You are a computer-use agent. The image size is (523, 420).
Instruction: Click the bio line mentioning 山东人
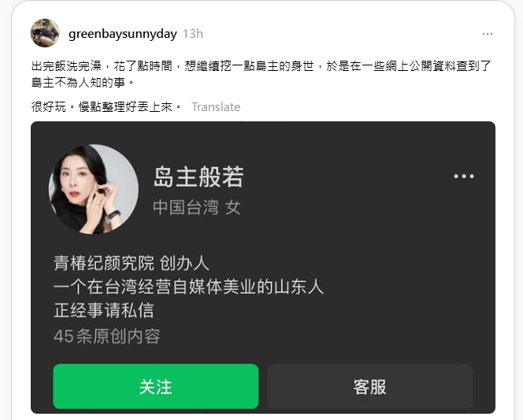[189, 287]
